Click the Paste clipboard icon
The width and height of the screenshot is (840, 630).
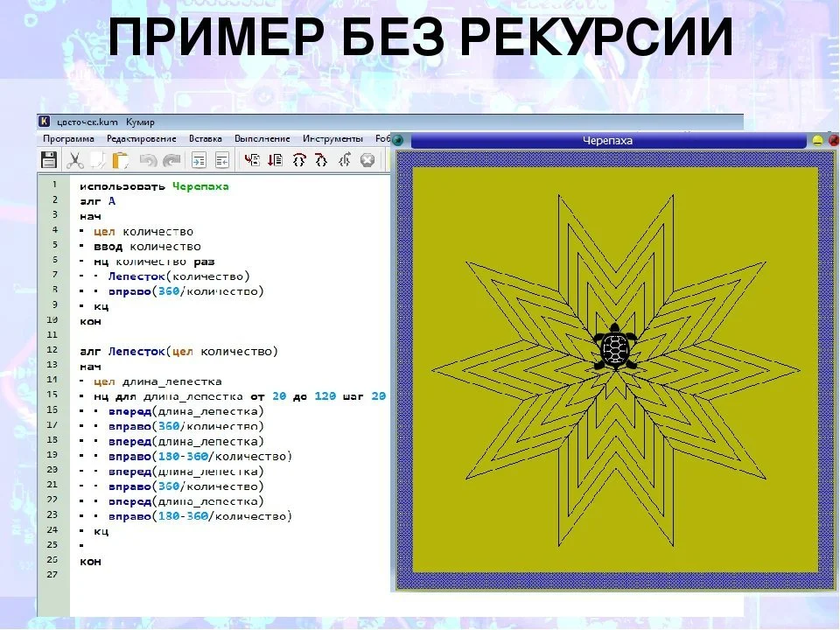click(x=121, y=160)
